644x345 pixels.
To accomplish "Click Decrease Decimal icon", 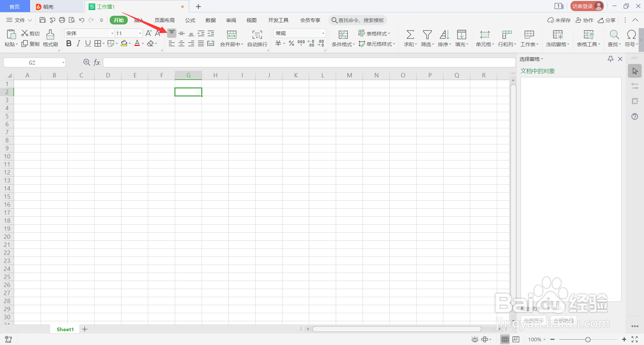I will [321, 43].
